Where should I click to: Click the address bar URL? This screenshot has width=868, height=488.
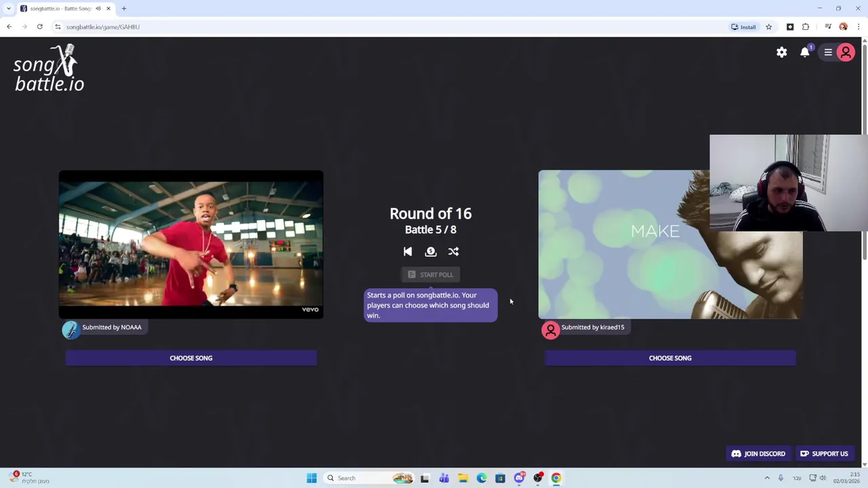click(102, 26)
